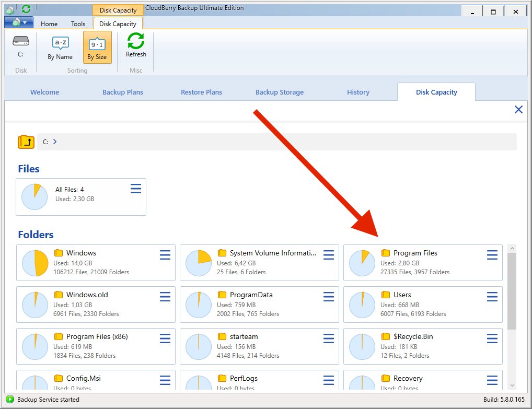Select the Disk Capacity ribbon tab
The width and height of the screenshot is (532, 409).
[118, 24]
